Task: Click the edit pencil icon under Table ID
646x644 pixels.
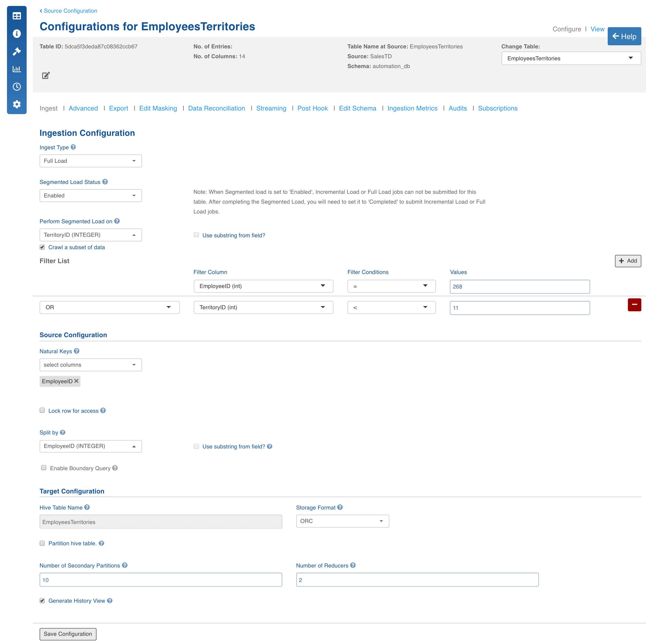Action: (x=46, y=75)
